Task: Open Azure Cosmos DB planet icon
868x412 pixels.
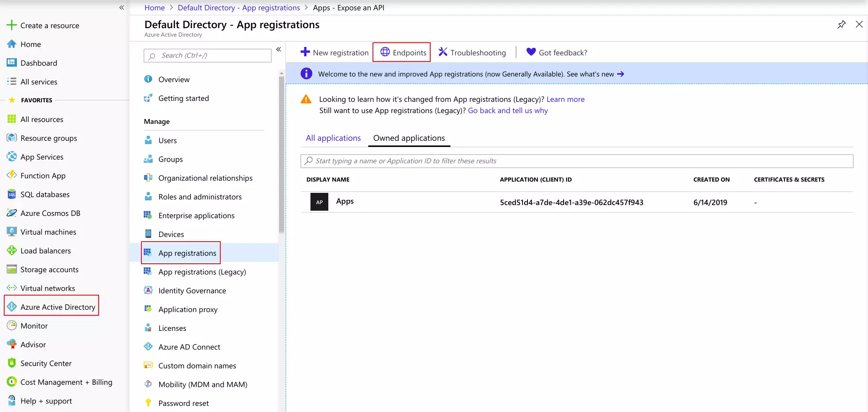Action: 12,213
